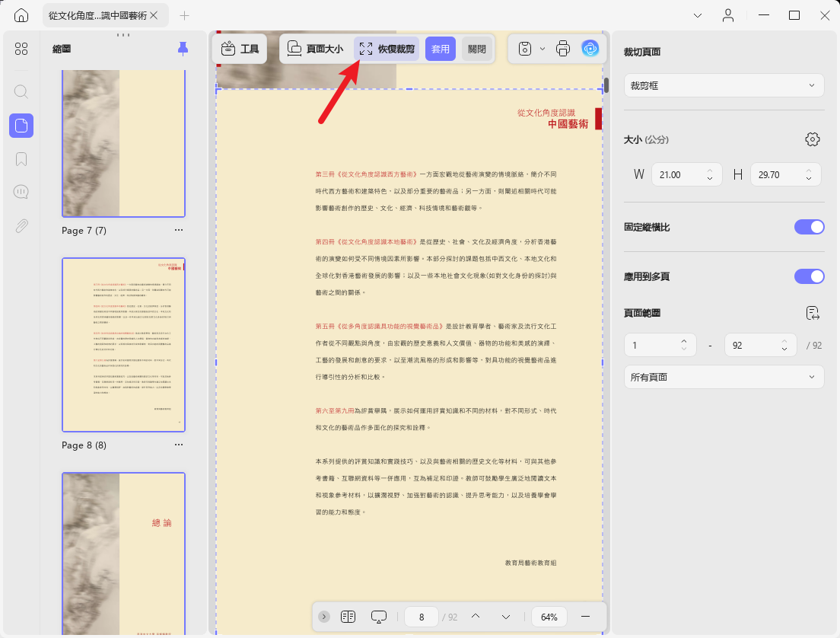
Task: Click the print icon
Action: pyautogui.click(x=563, y=49)
